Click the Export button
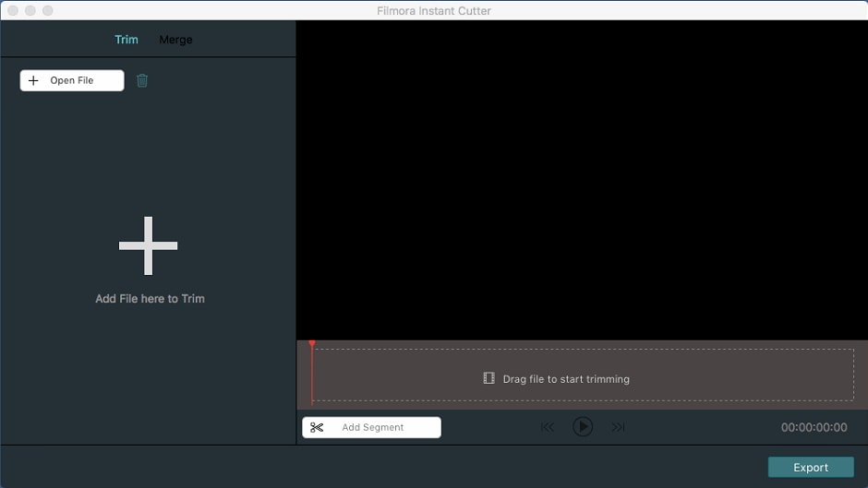 tap(811, 467)
